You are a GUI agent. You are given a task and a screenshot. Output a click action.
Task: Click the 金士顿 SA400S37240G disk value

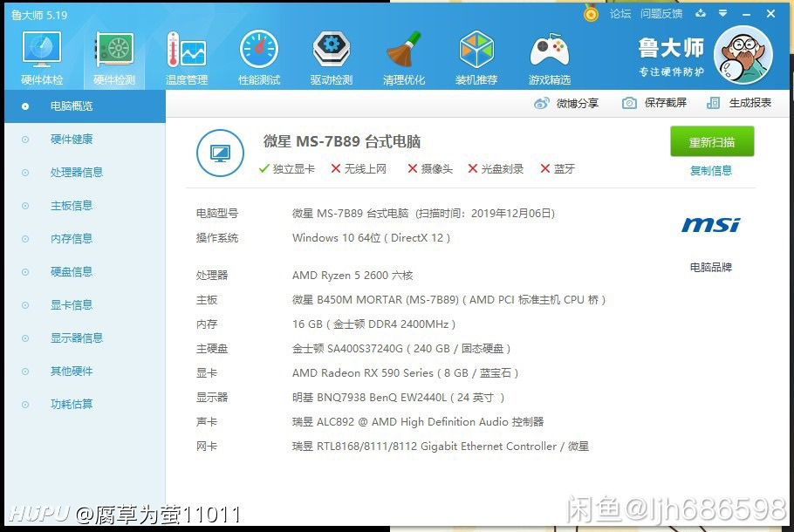401,349
